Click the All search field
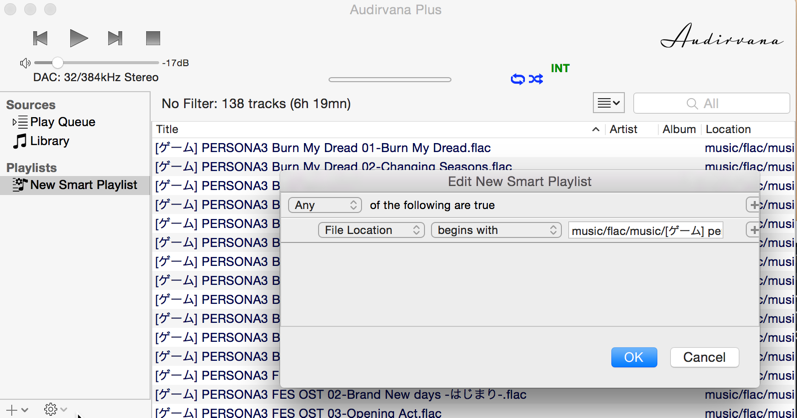 tap(711, 103)
